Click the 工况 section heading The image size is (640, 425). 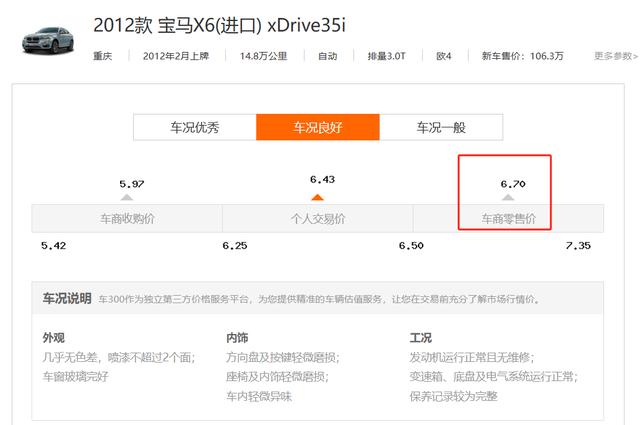(x=421, y=338)
